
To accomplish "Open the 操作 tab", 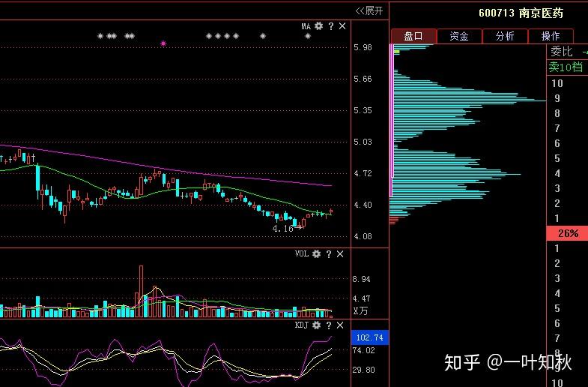I will coord(550,36).
